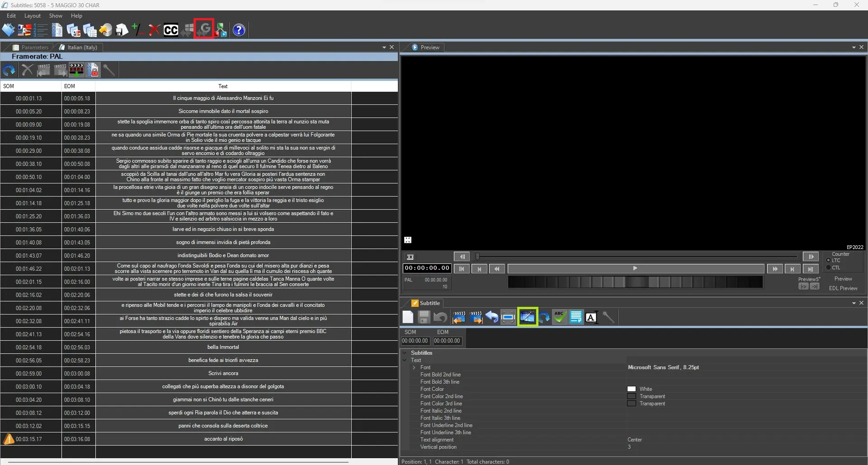The width and height of the screenshot is (868, 465).
Task: Open the Layout menu
Action: point(32,16)
